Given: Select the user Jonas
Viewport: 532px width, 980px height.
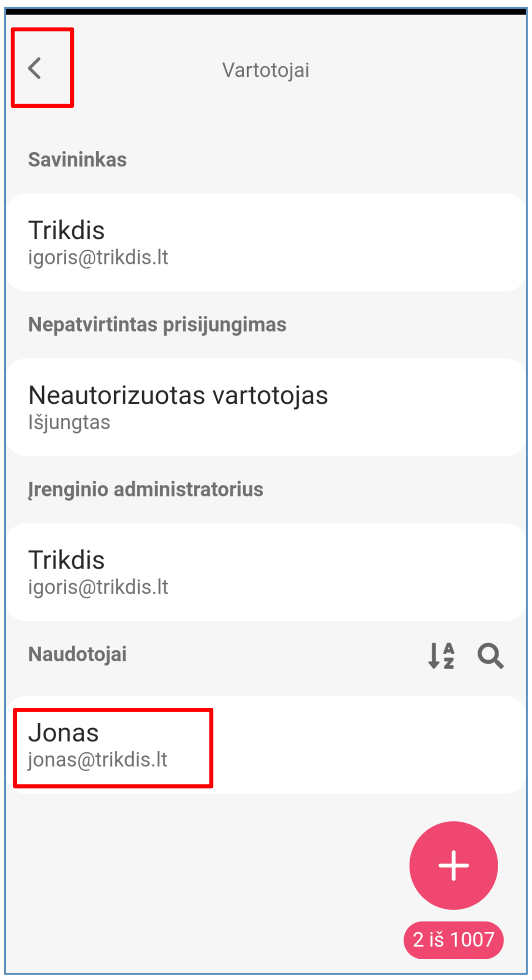Looking at the screenshot, I should 64,732.
